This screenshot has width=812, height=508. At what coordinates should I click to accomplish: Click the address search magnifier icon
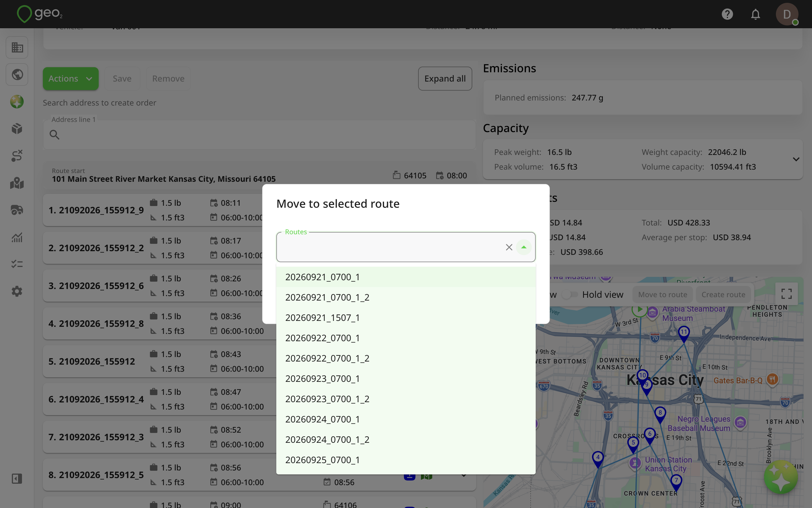[x=54, y=135]
